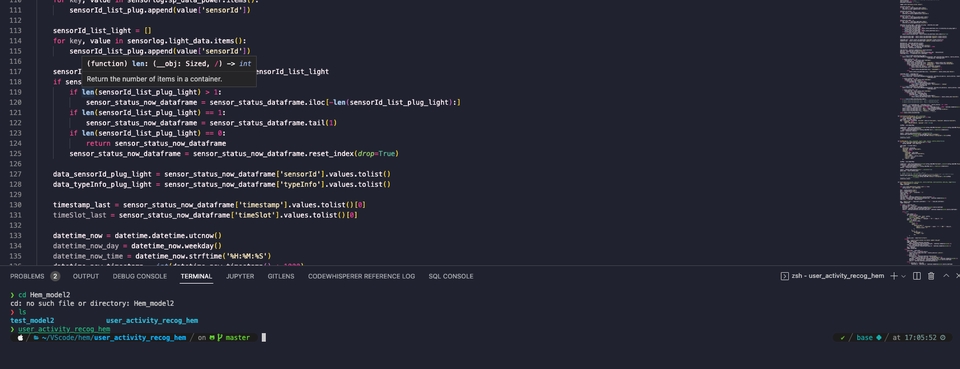960x369 pixels.
Task: Click the clock icon after 17:05:52
Action: pyautogui.click(x=942, y=337)
